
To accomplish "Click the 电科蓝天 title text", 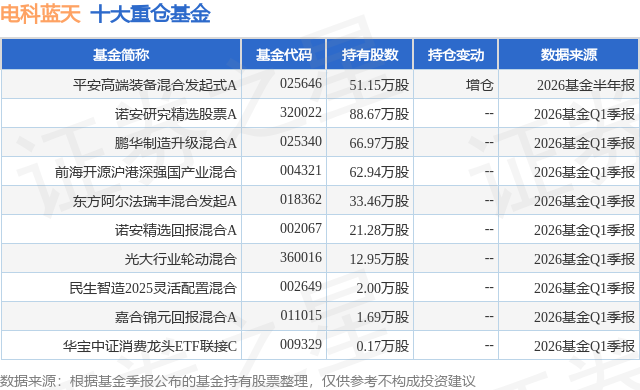I will click(40, 14).
